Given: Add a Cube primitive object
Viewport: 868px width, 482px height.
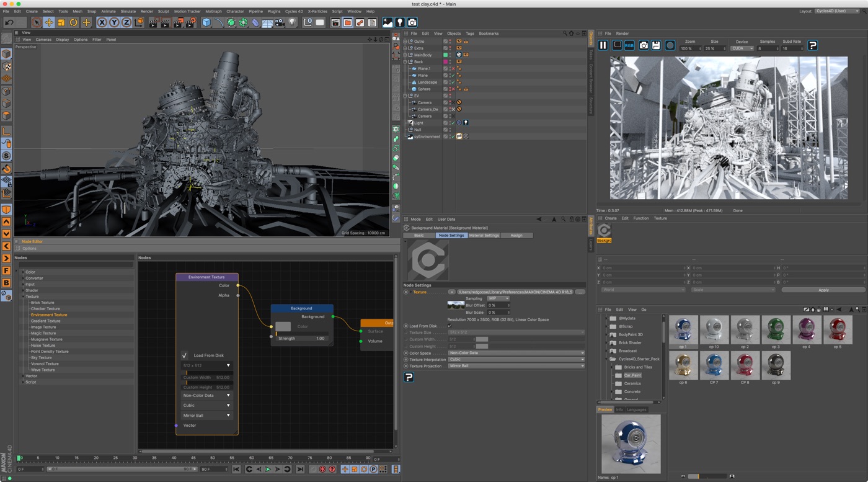Looking at the screenshot, I should tap(206, 22).
